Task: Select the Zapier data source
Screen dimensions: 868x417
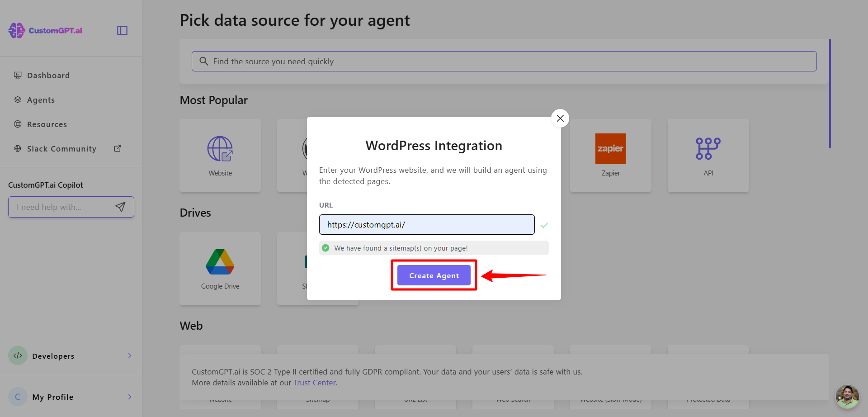Action: [611, 156]
